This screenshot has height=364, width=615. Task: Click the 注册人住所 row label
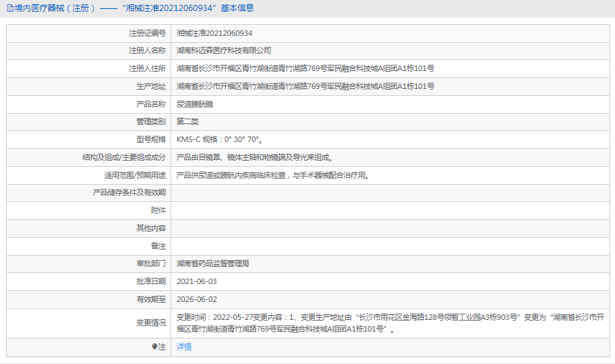click(148, 68)
